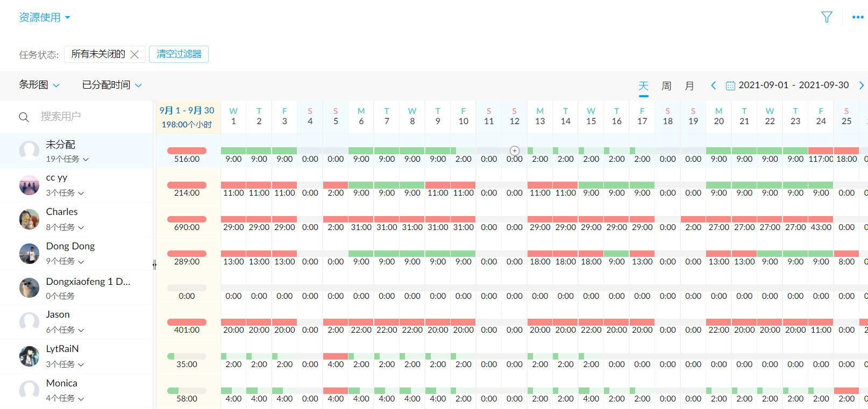Open the 已分配时间 dropdown
The height and width of the screenshot is (409, 868).
[x=112, y=85]
